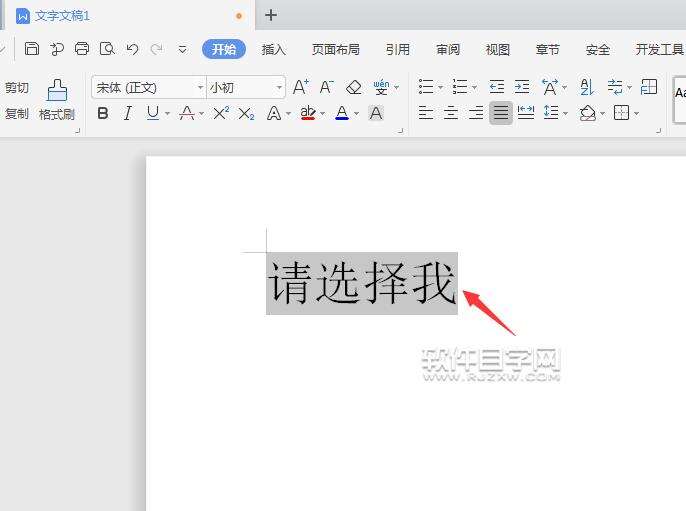Open the font size dropdown 小初
Screen dimensions: 686x511
[279, 88]
